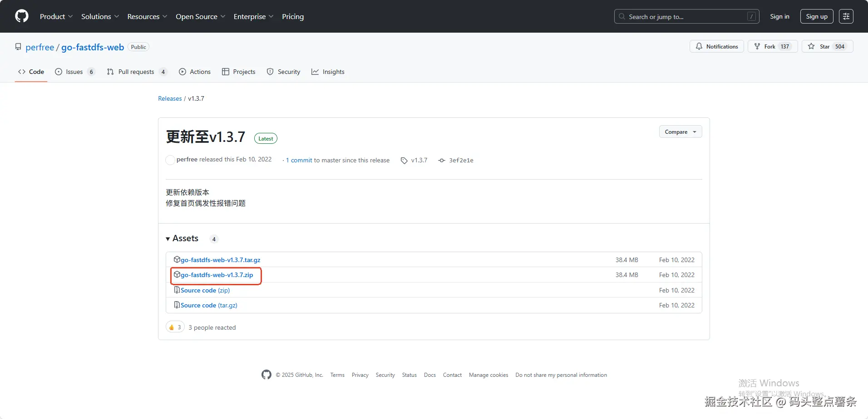Click the file icon for Source code (zip)
The height and width of the screenshot is (419, 868).
(x=177, y=290)
